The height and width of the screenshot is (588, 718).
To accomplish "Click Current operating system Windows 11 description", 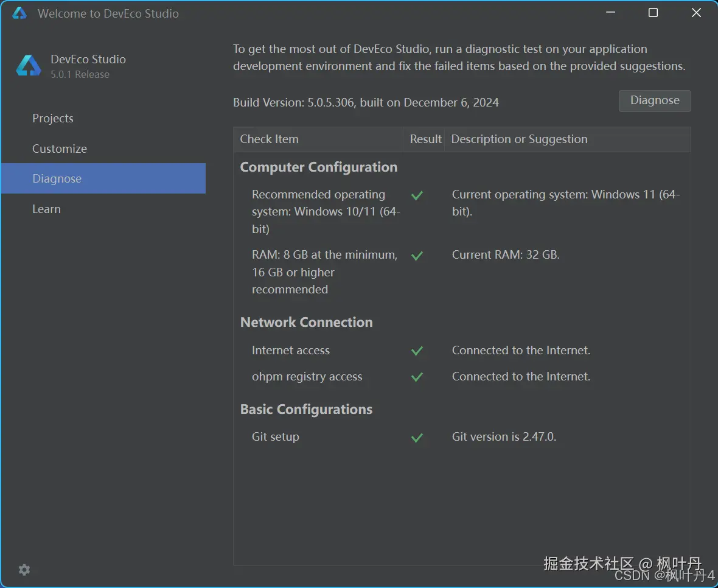I will (x=566, y=203).
